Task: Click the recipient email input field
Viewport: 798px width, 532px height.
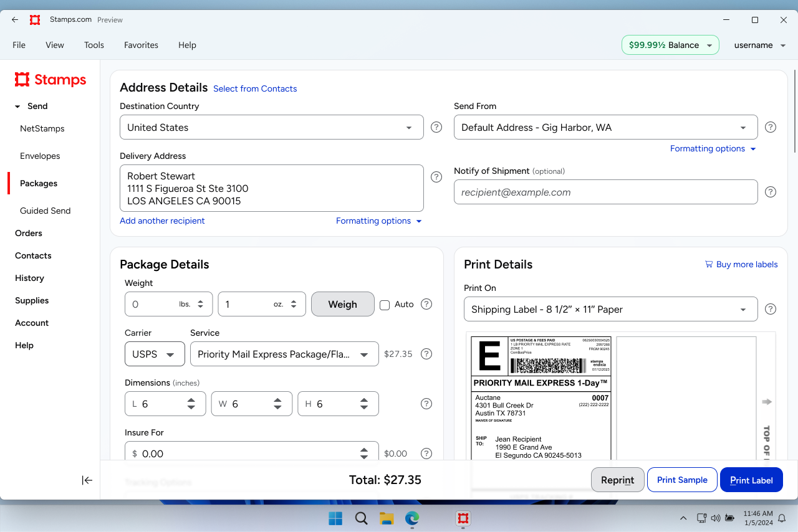Action: [x=605, y=192]
